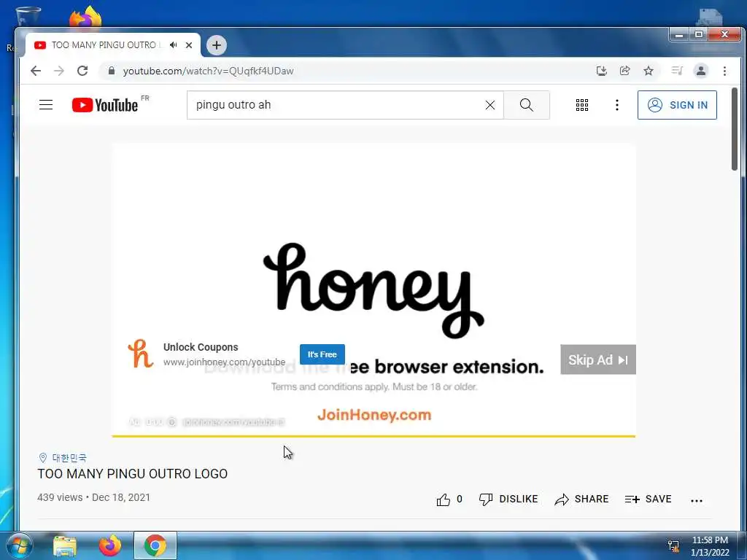Open the media control icon in Chrome toolbar
The height and width of the screenshot is (560, 747).
click(x=677, y=71)
